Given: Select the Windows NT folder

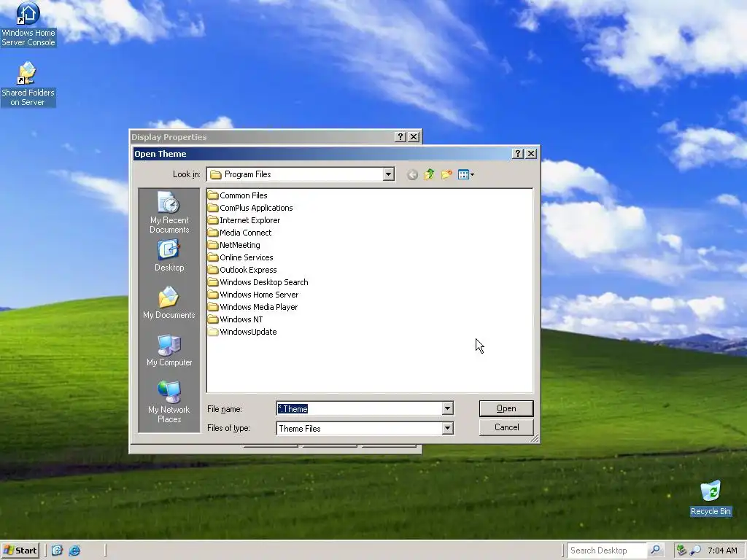Looking at the screenshot, I should [236, 319].
